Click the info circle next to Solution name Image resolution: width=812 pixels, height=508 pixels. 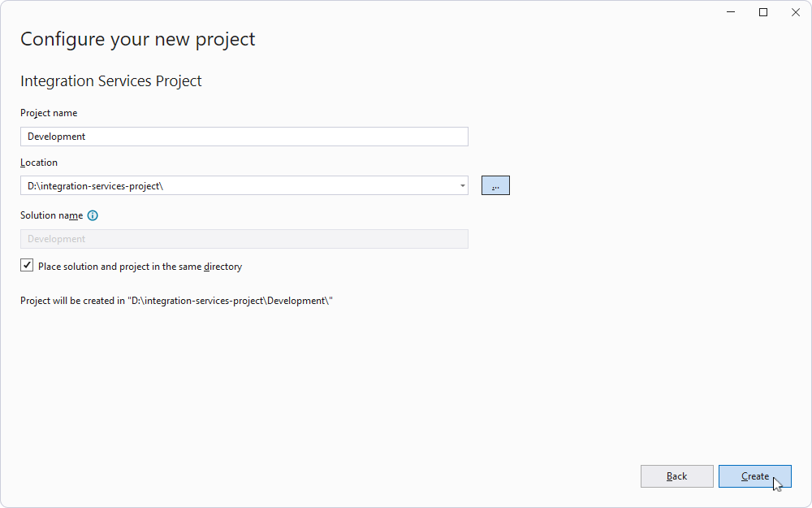coord(92,215)
